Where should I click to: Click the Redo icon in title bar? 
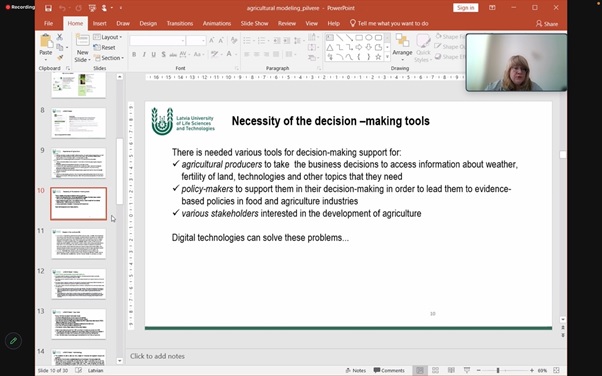tap(78, 8)
